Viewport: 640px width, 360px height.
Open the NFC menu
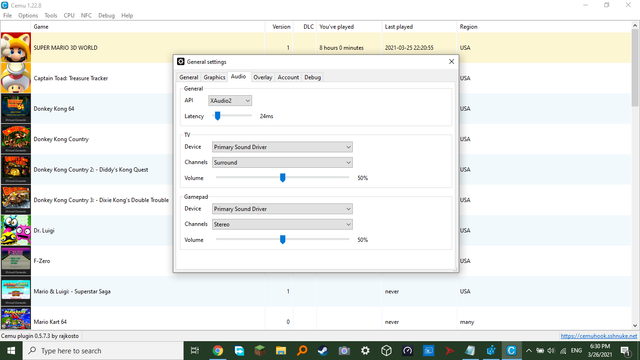point(86,16)
